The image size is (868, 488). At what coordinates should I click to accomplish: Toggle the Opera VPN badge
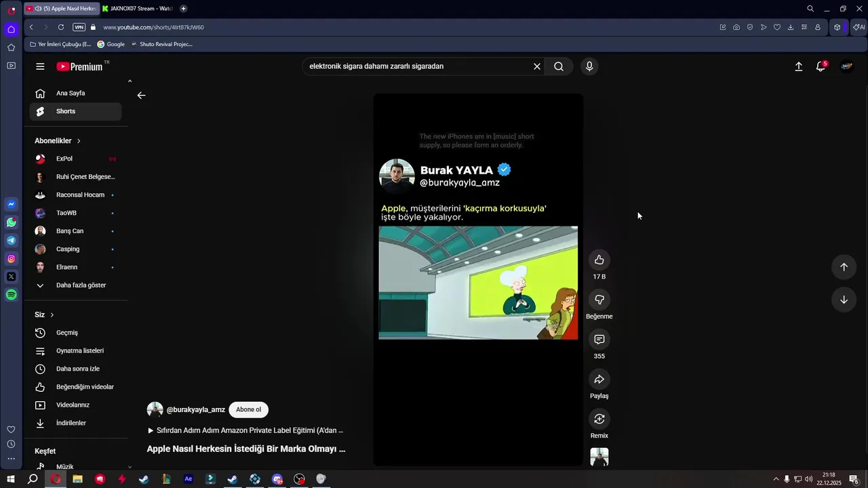pyautogui.click(x=79, y=27)
